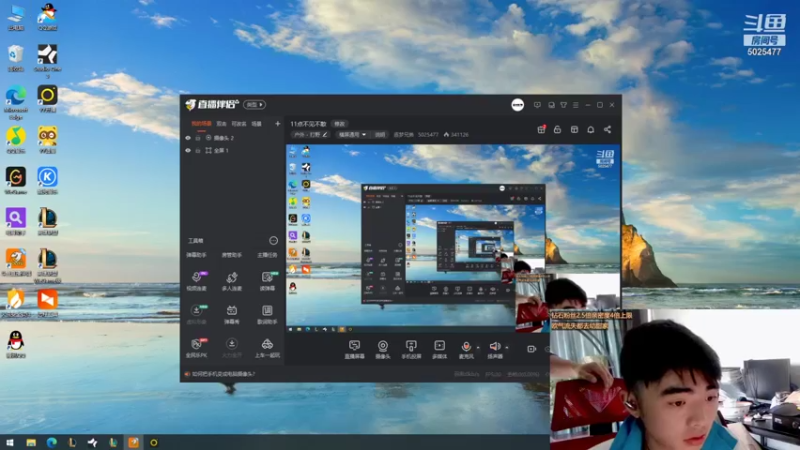Open the 主播任务 tool tab
Viewport: 800px width, 450px height.
tap(267, 255)
